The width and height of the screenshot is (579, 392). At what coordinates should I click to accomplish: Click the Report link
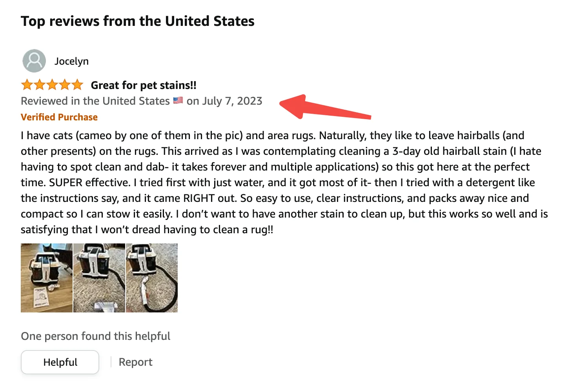pos(135,362)
